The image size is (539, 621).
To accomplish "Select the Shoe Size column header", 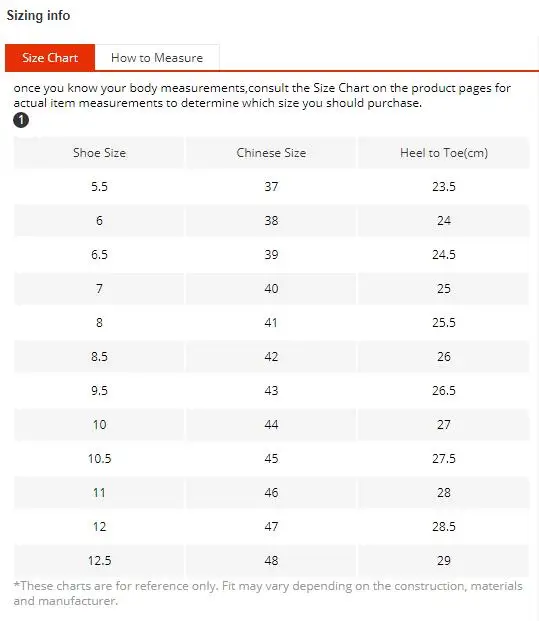I will [x=99, y=153].
